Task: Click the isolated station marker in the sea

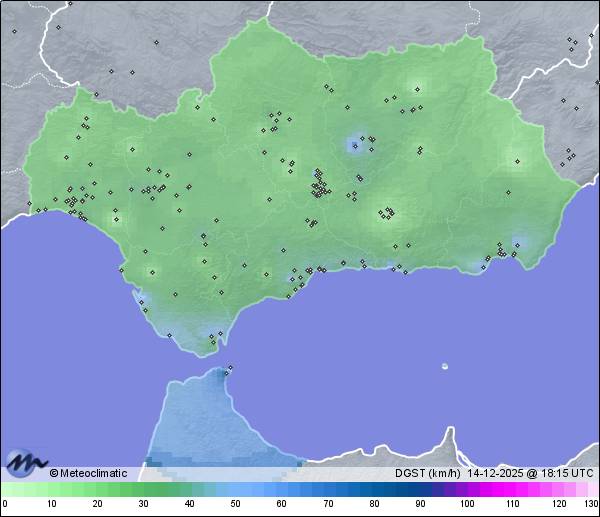Action: pyautogui.click(x=445, y=366)
